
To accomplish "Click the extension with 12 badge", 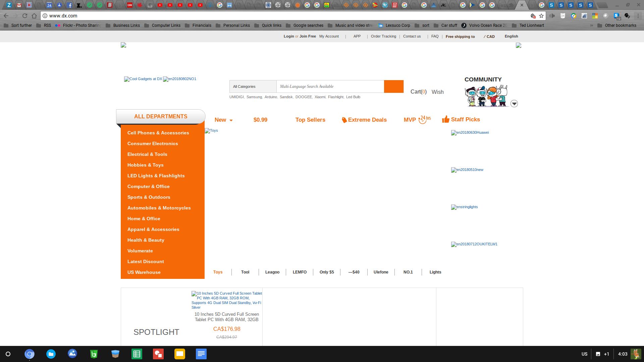I will pos(616,16).
